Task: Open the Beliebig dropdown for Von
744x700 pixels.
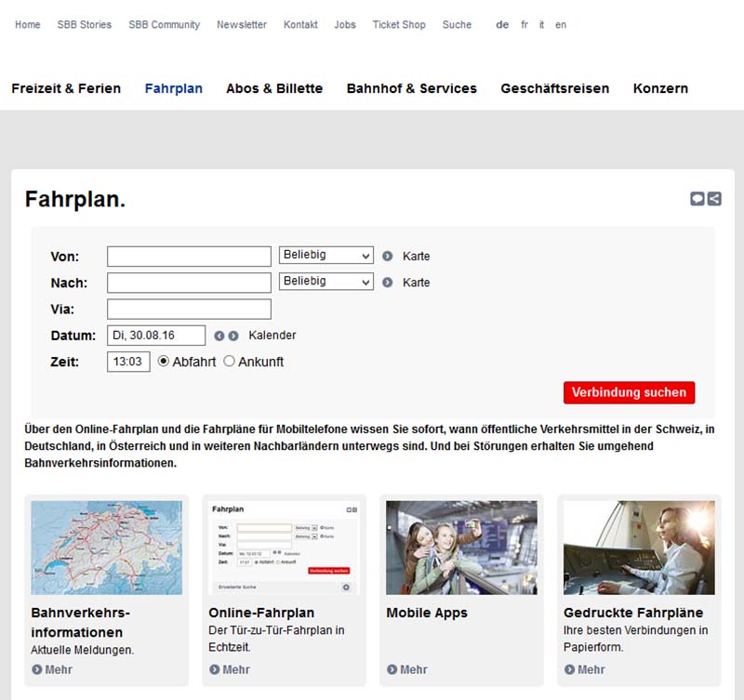Action: tap(325, 255)
